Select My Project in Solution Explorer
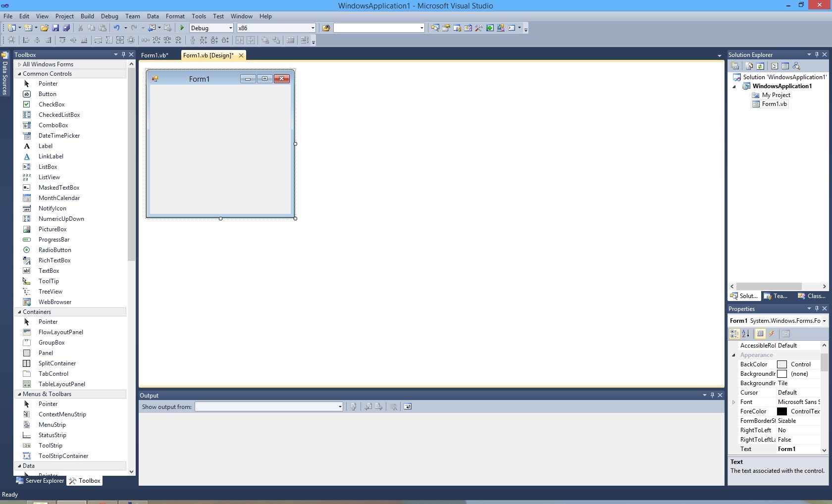This screenshot has width=832, height=504. pyautogui.click(x=776, y=95)
